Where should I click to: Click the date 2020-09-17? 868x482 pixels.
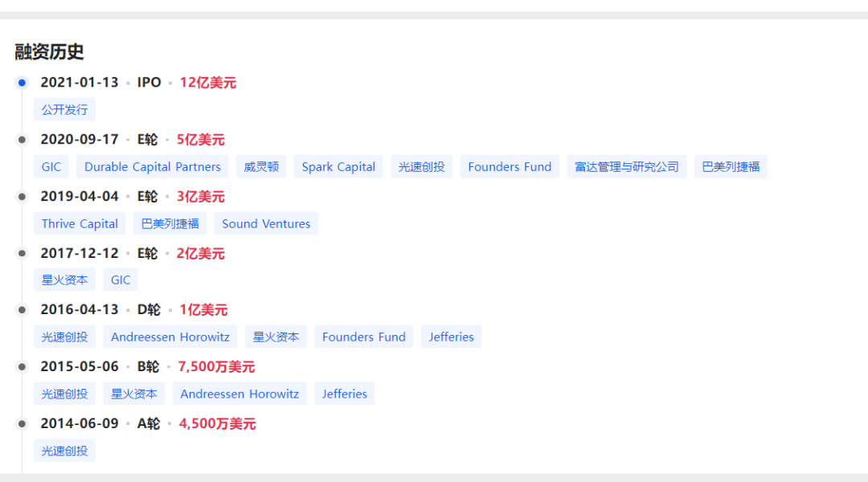tap(80, 140)
